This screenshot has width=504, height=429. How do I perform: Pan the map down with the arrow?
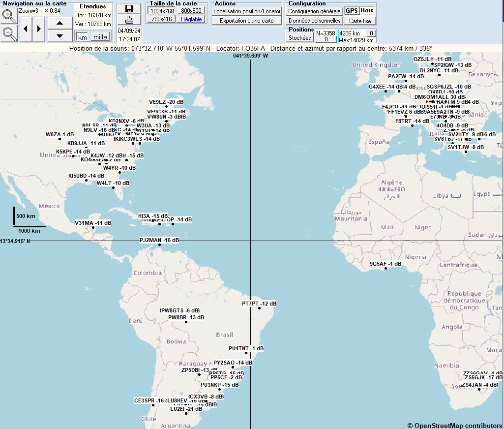coord(60,35)
